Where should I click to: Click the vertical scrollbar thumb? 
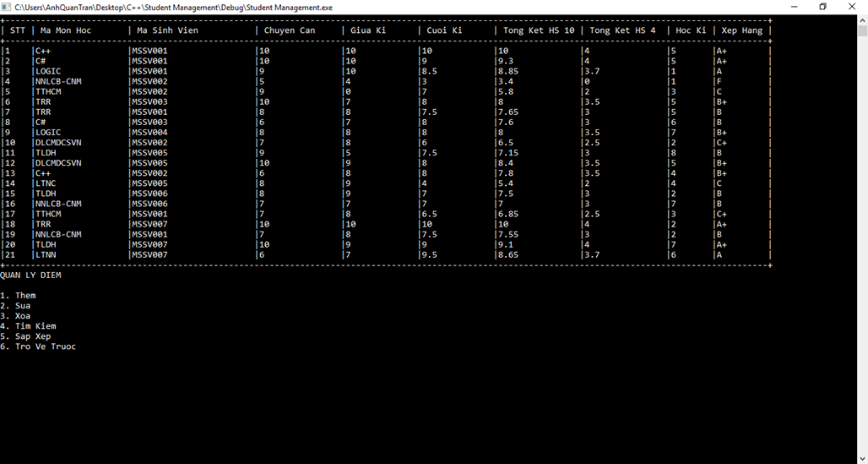862,32
